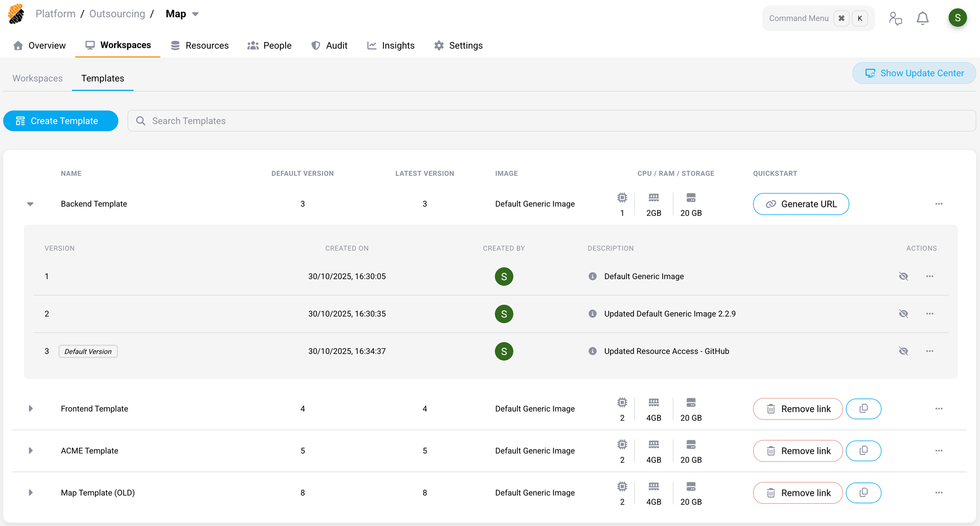The image size is (980, 526).
Task: Open the support chat person icon
Action: (895, 18)
